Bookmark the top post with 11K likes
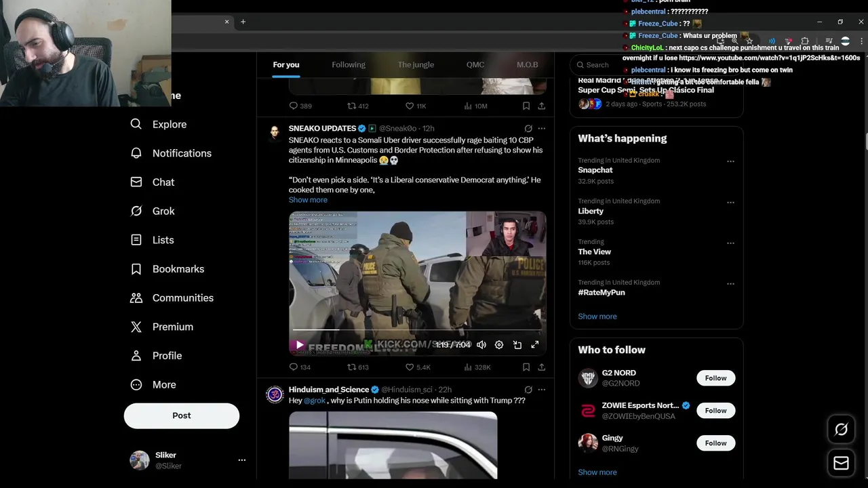This screenshot has width=868, height=488. 526,106
